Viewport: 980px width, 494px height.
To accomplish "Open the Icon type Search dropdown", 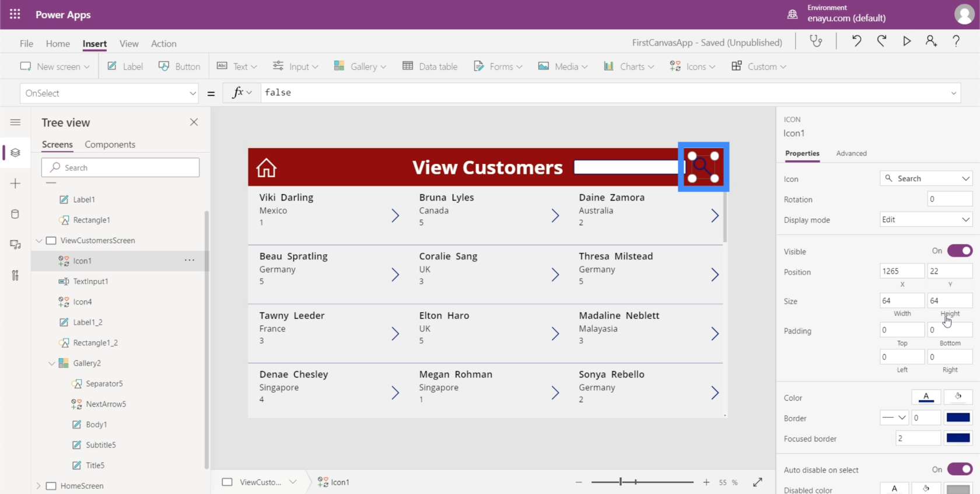I will point(926,178).
